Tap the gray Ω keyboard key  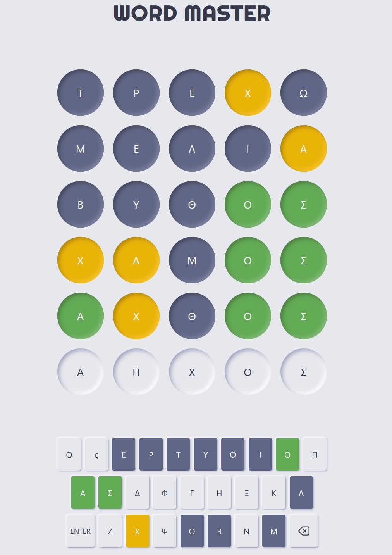pos(192,531)
